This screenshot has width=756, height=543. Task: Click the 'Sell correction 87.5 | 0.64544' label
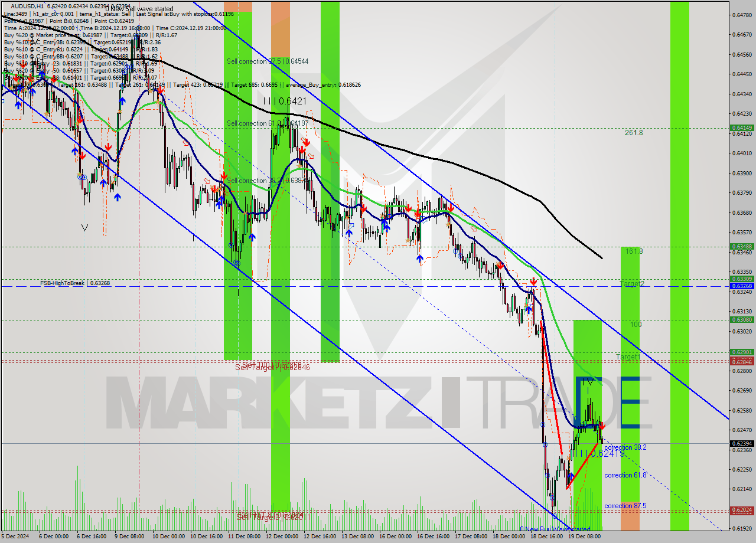pyautogui.click(x=268, y=61)
